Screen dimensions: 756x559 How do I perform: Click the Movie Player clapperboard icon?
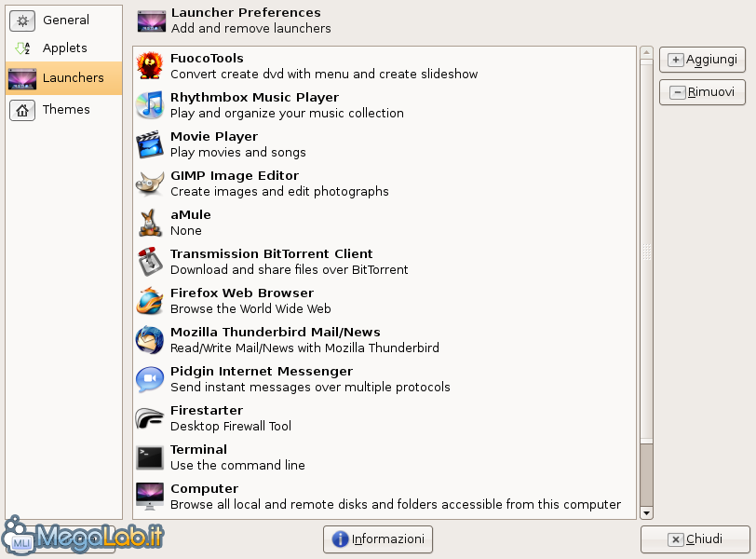point(150,143)
